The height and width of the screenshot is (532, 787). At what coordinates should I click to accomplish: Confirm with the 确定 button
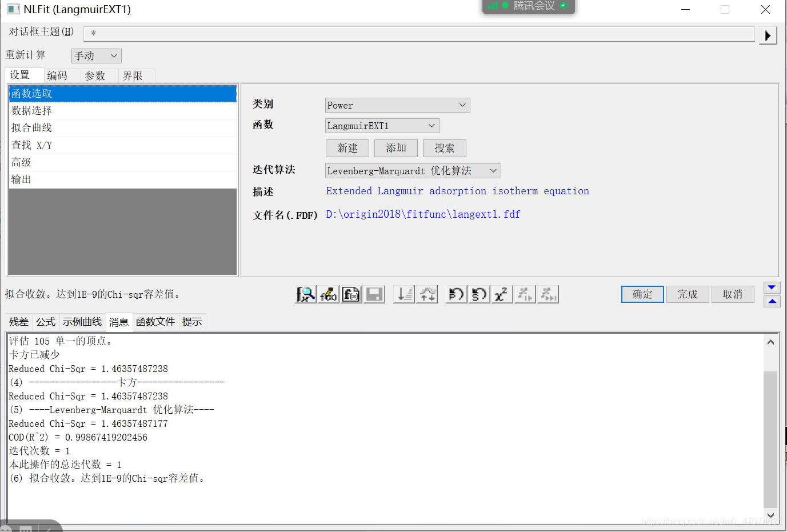click(642, 294)
